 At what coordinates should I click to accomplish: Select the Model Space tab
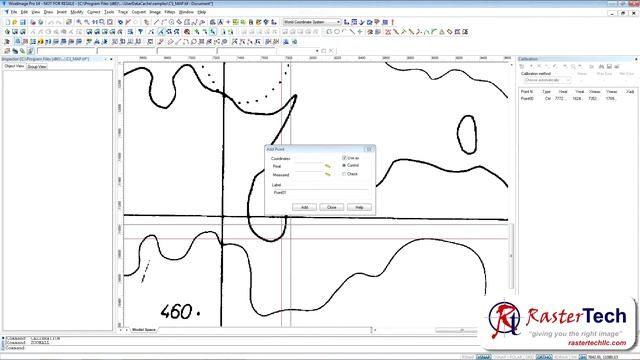[x=144, y=329]
